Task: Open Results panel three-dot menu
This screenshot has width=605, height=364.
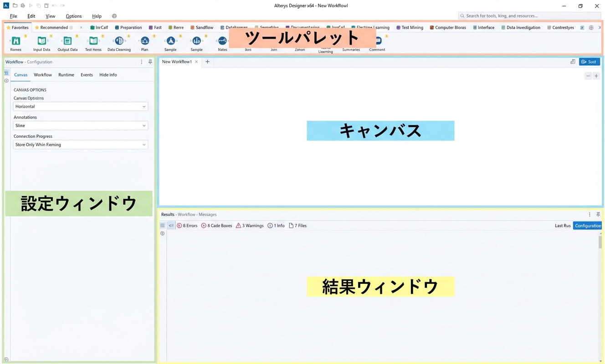Action: 590,214
